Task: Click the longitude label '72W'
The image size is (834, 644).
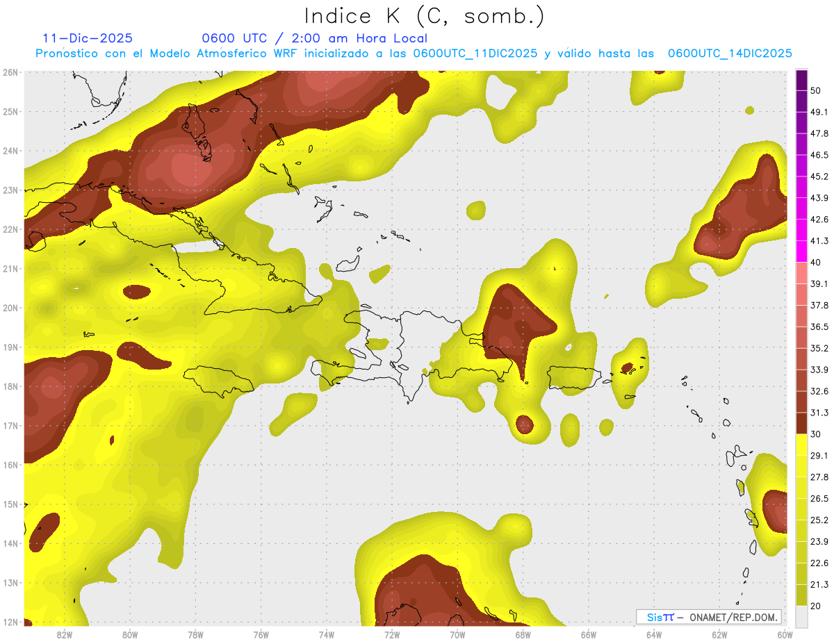Action: pyautogui.click(x=392, y=635)
